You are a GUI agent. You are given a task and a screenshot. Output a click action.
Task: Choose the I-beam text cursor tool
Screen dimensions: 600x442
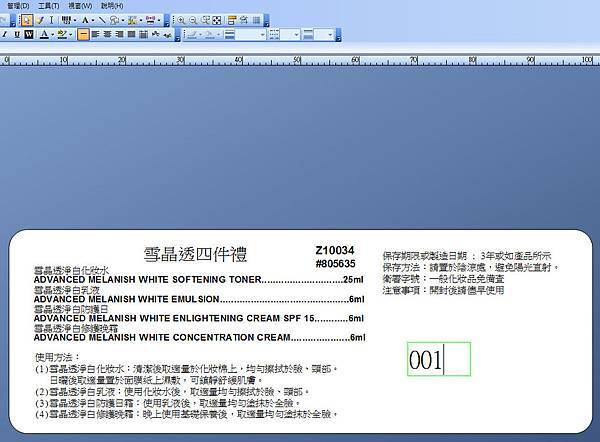51,20
